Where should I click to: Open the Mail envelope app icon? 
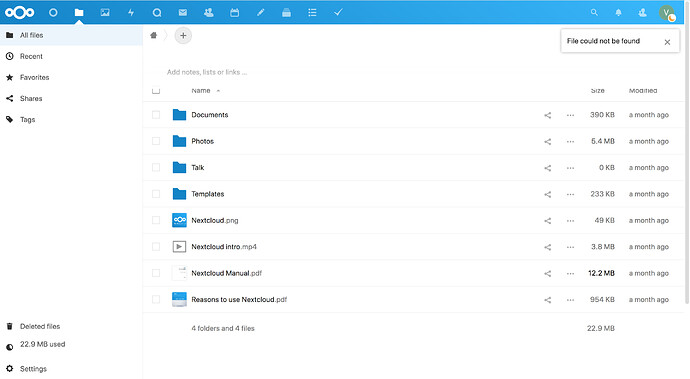pos(183,12)
